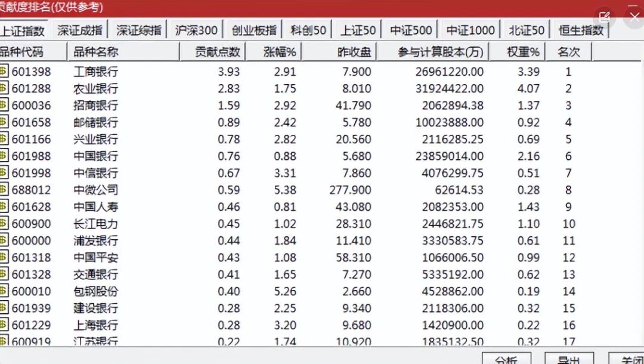The width and height of the screenshot is (644, 364).
Task: Click the icon beside code 601628
Action: coord(4,206)
